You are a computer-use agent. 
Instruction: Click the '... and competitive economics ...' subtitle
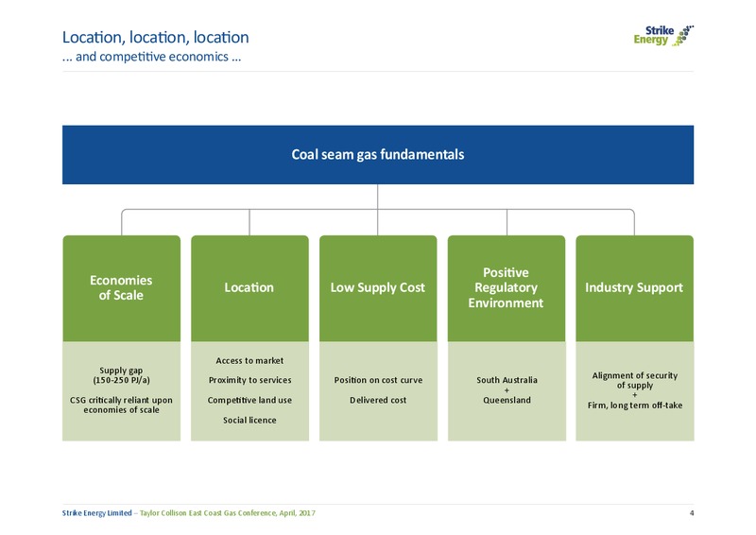pos(151,57)
